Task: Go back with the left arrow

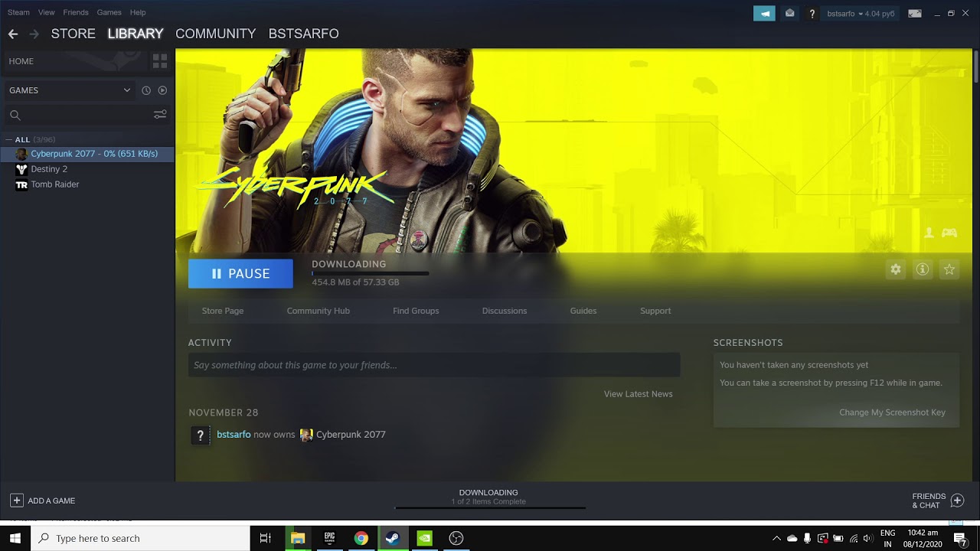Action: pos(13,34)
